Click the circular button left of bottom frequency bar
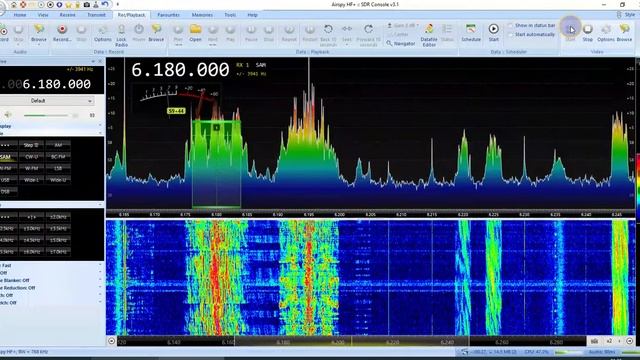 111,341
